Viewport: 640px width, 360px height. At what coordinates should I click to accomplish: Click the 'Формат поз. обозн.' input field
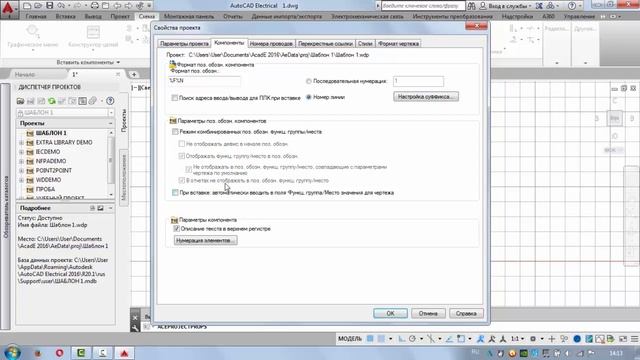(x=204, y=81)
